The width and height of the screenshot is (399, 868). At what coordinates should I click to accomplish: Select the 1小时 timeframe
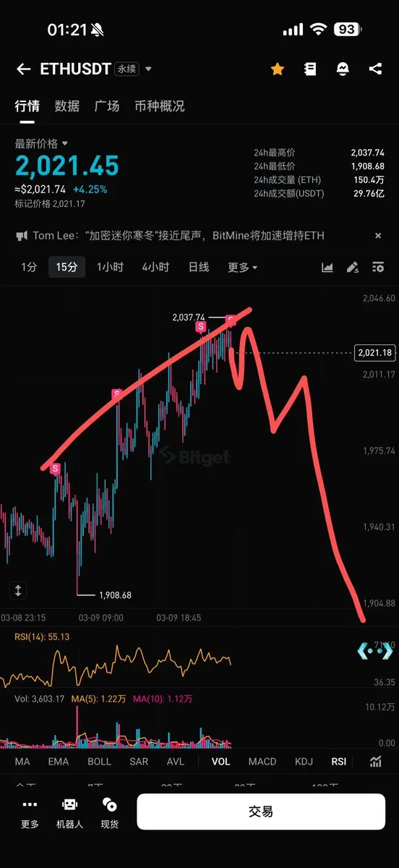coord(110,267)
